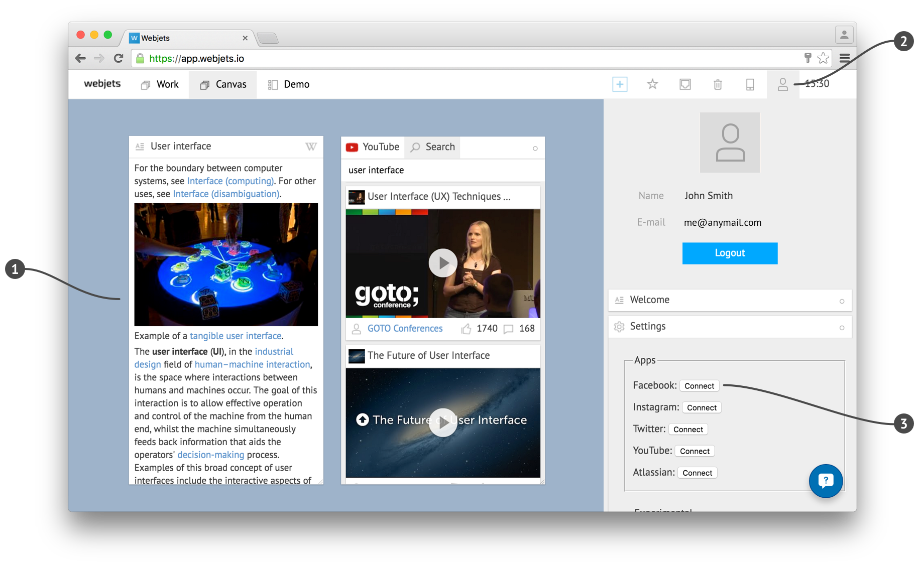Switch to the Canvas tab

(x=223, y=84)
